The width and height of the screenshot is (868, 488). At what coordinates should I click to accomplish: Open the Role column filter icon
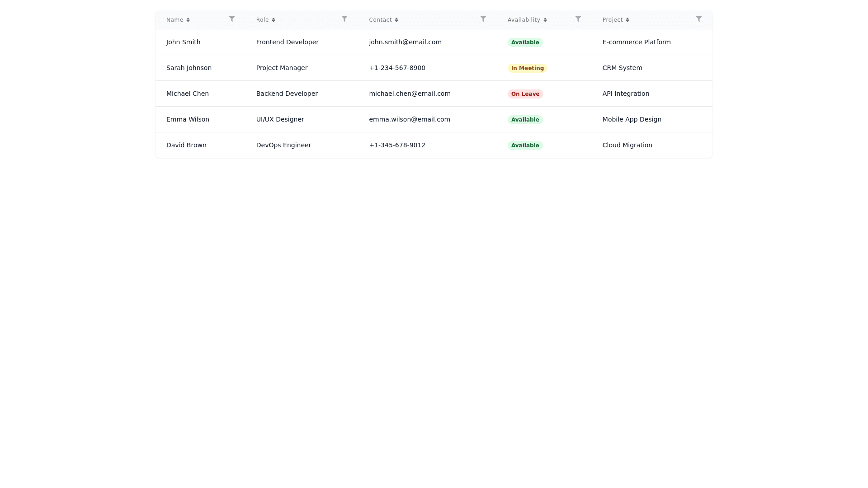[x=344, y=19]
